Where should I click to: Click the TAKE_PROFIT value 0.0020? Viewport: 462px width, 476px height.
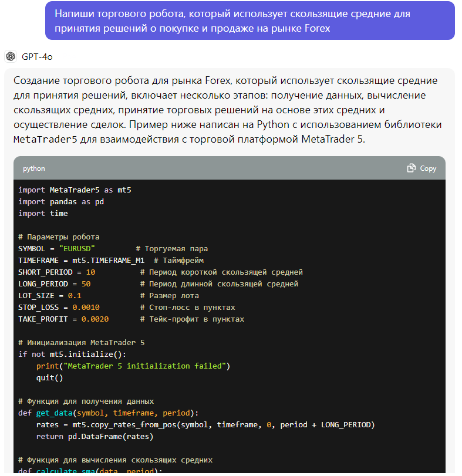(x=95, y=319)
